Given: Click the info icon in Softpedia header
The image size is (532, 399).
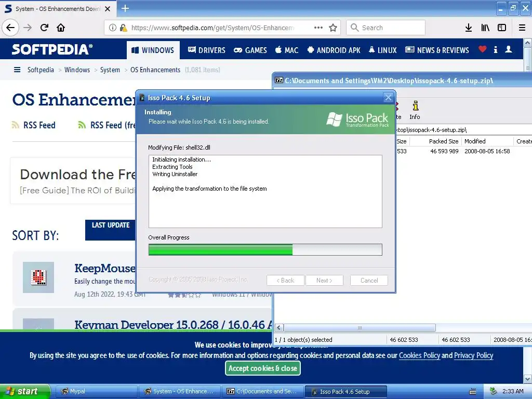Looking at the screenshot, I should click(x=496, y=49).
